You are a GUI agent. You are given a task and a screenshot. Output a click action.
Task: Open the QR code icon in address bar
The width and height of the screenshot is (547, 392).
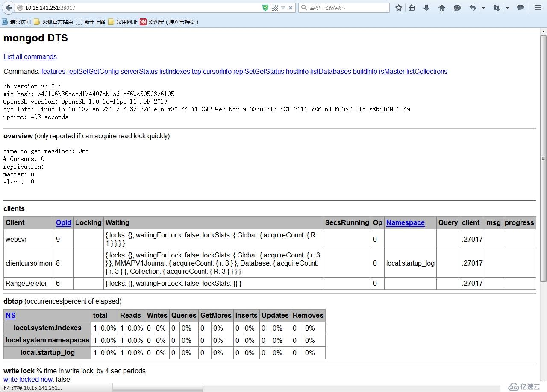click(x=275, y=8)
